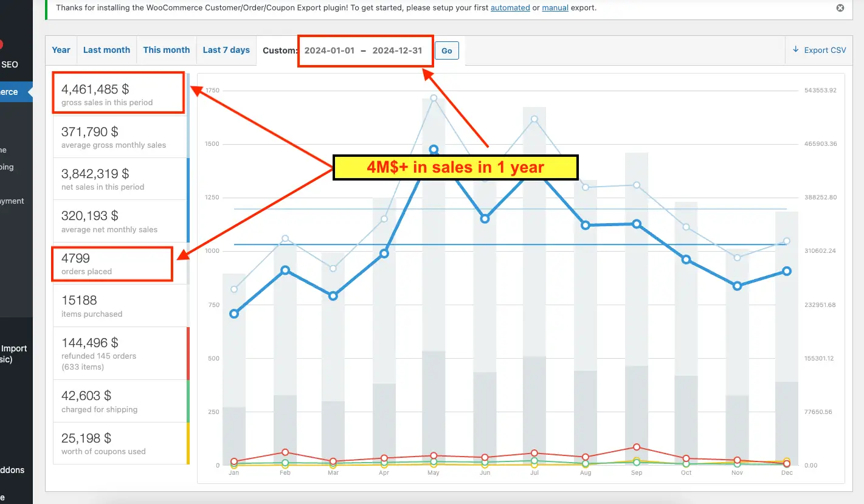Screen dimensions: 864x504
Task: Highlight the gross sales in this period series
Action: coord(122,94)
